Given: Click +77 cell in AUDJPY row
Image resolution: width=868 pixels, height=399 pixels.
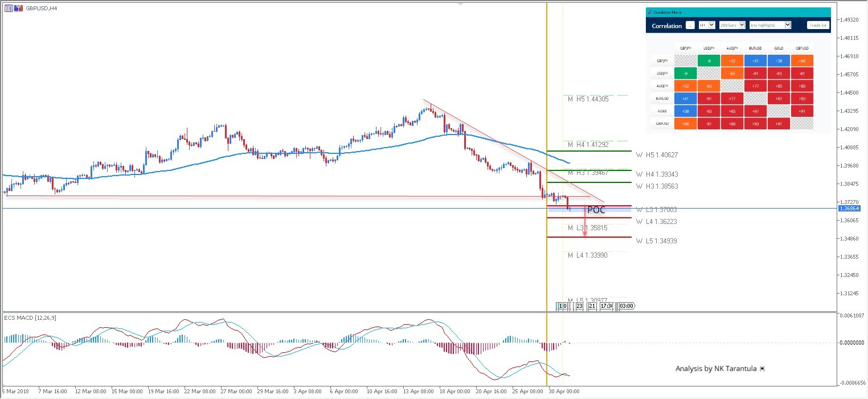Looking at the screenshot, I should (755, 85).
